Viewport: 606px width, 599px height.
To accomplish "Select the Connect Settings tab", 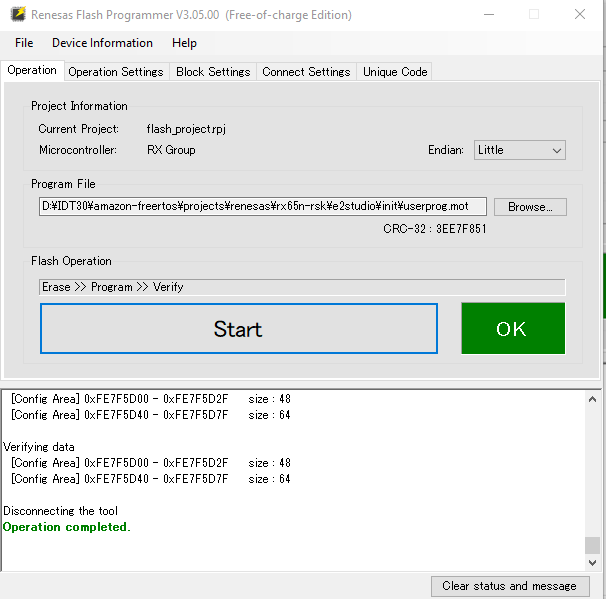I will (x=306, y=72).
